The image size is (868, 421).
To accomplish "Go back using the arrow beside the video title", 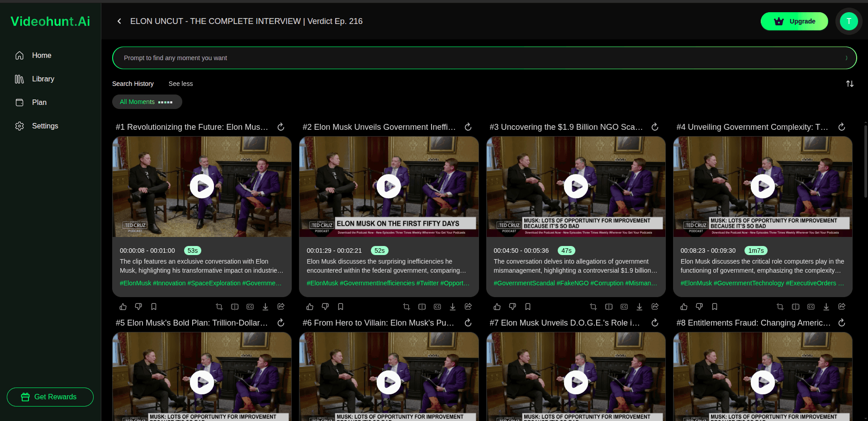I will (x=119, y=21).
